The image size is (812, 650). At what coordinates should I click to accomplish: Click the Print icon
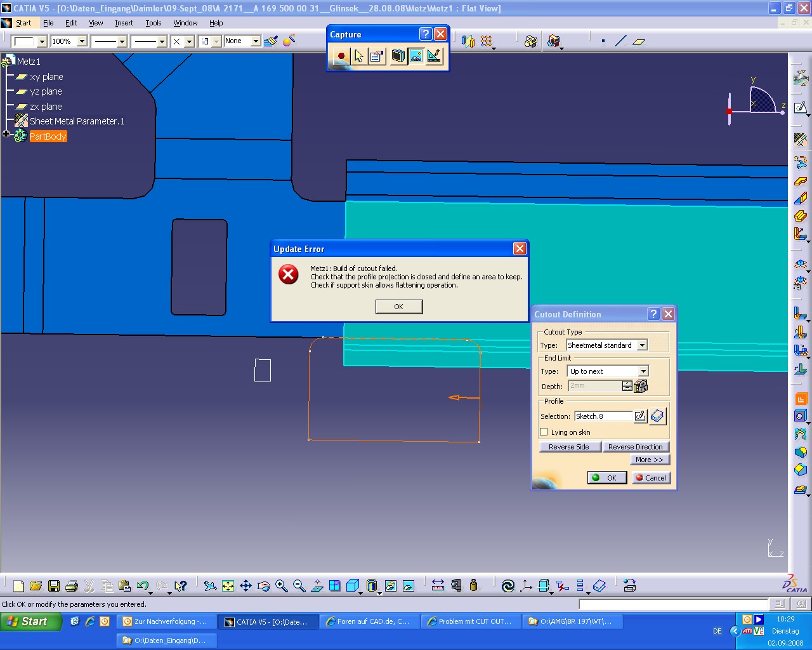[72, 586]
